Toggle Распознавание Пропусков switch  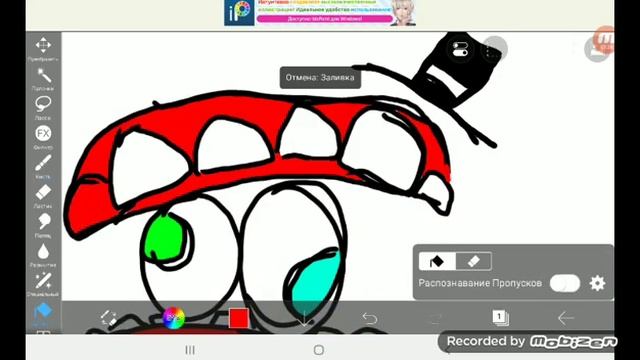coord(564,283)
